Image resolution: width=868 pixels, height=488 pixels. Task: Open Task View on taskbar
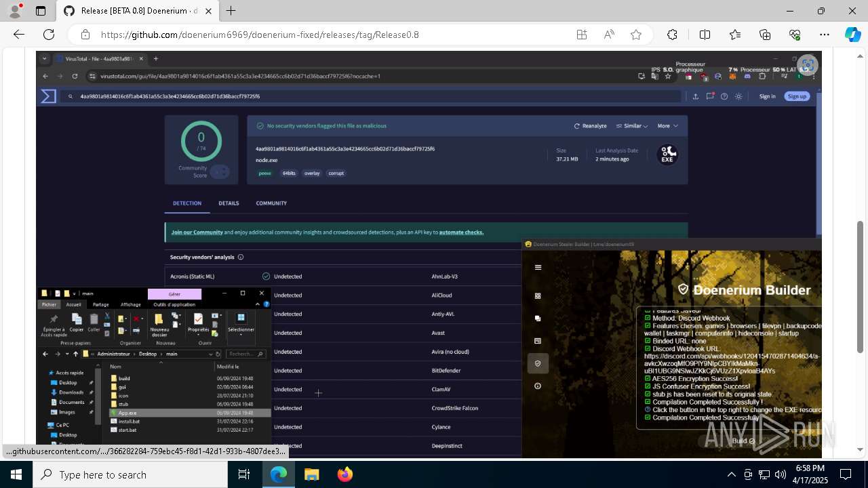click(x=245, y=474)
